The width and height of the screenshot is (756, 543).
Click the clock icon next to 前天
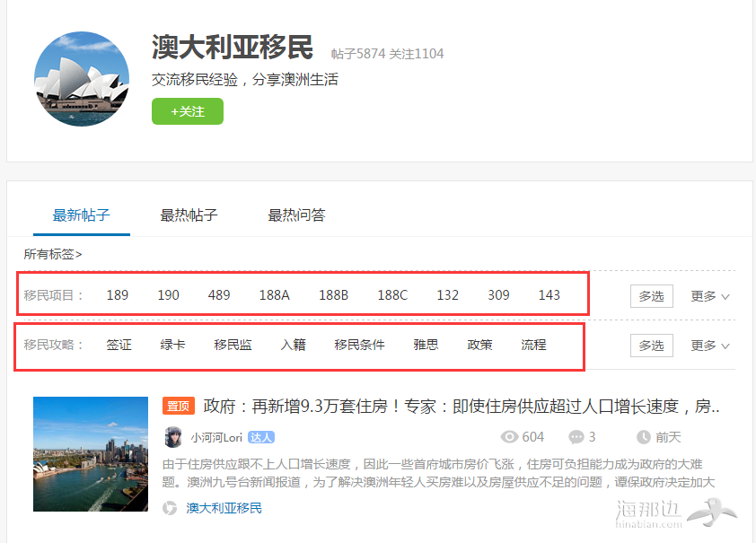point(644,437)
